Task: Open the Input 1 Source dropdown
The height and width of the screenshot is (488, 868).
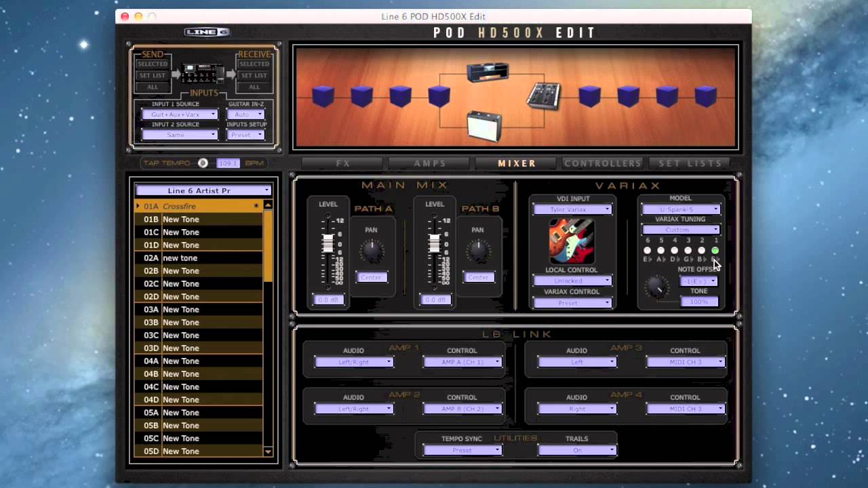Action: tap(180, 115)
